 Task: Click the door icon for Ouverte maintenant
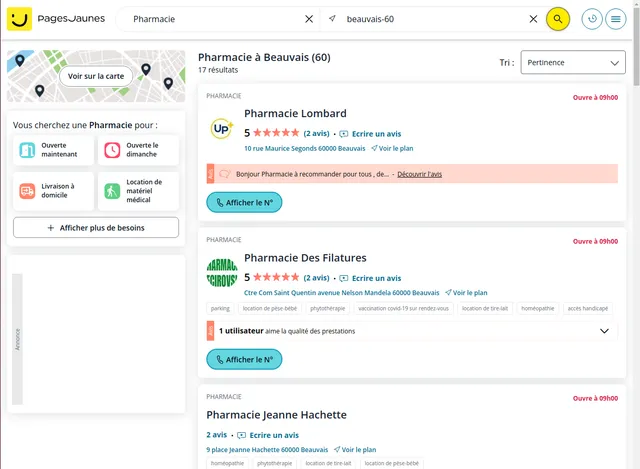click(x=27, y=150)
